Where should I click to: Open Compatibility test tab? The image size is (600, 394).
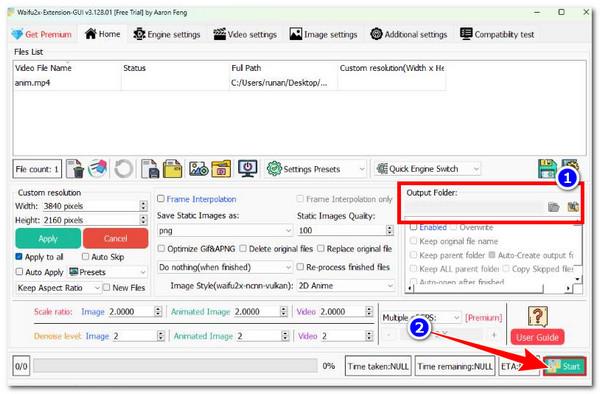(497, 34)
